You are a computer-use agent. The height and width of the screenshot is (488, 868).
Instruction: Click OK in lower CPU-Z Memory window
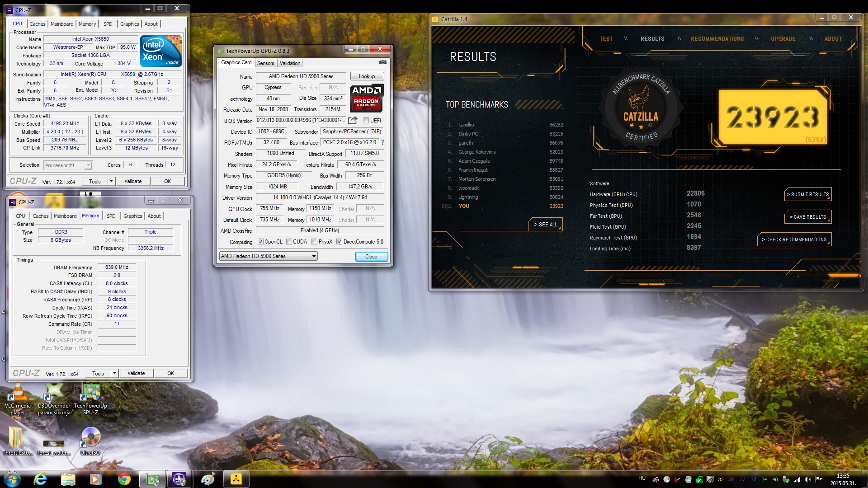tap(170, 373)
